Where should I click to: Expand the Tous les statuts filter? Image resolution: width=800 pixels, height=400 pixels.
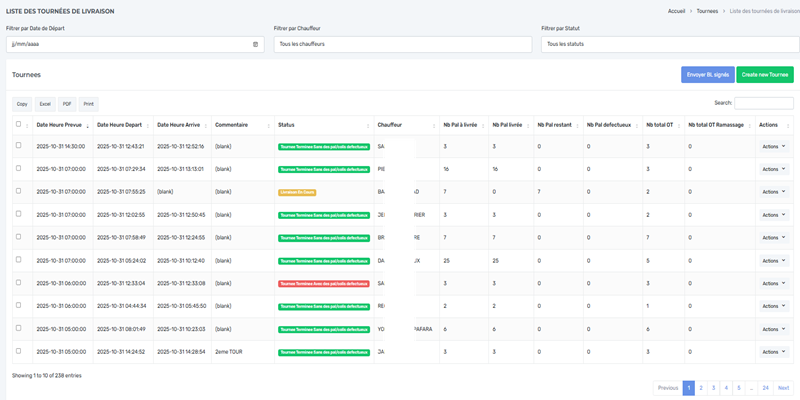pyautogui.click(x=667, y=45)
